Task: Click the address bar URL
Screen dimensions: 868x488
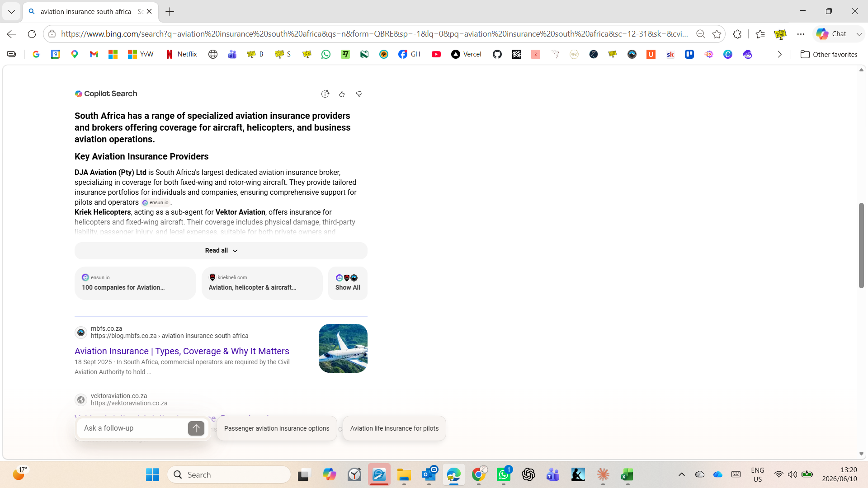Action: 374,34
